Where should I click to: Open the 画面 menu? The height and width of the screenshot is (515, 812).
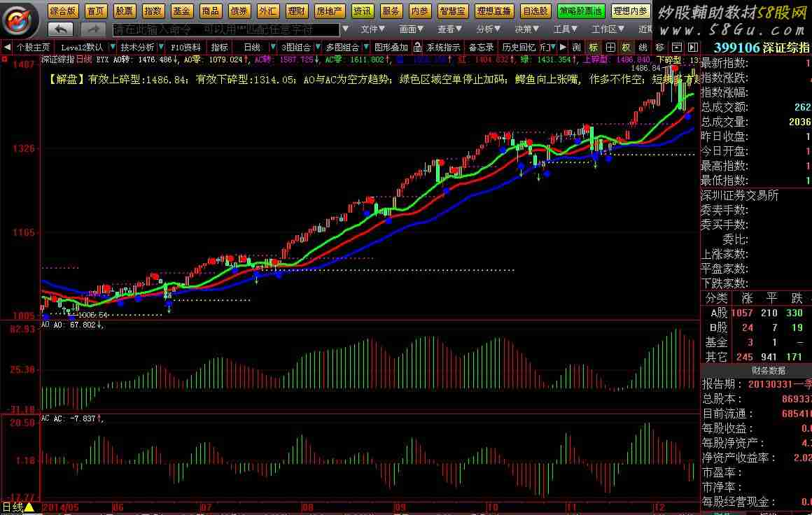(x=411, y=29)
